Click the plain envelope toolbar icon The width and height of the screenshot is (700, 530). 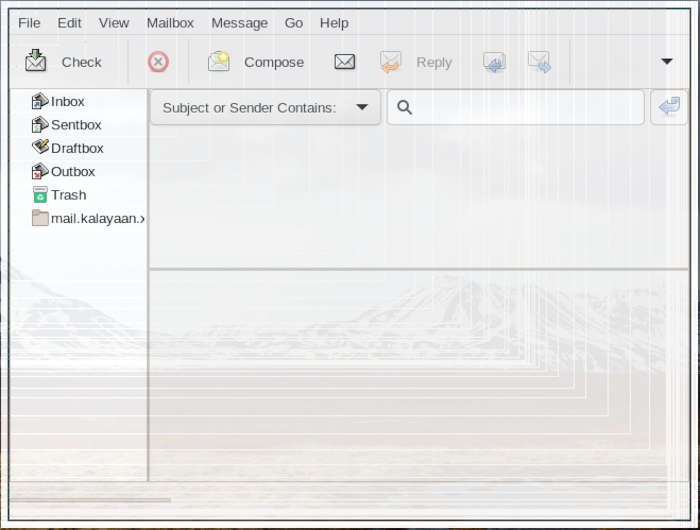coord(345,62)
